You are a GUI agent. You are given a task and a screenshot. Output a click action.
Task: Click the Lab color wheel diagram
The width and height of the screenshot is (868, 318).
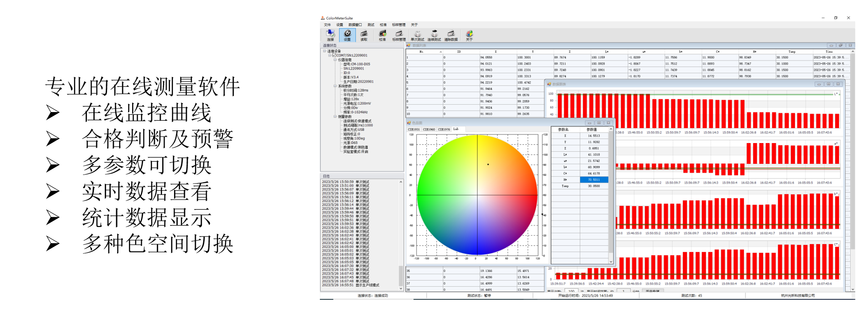point(477,195)
